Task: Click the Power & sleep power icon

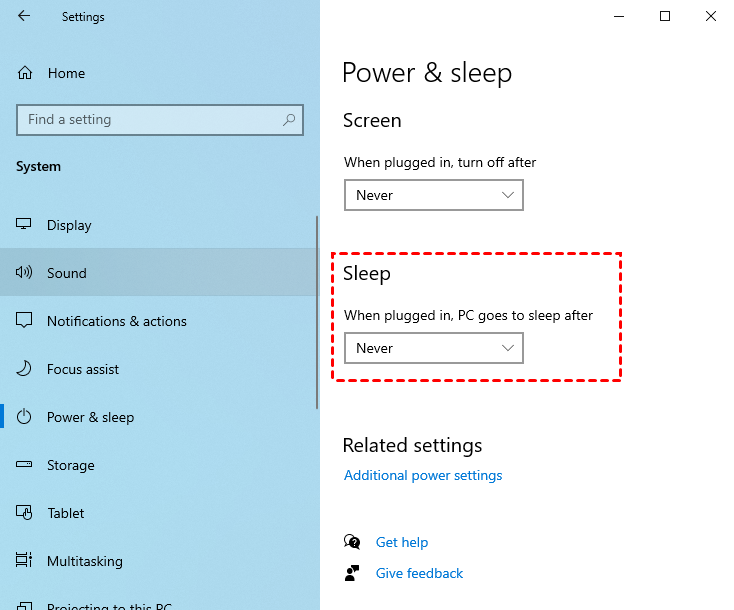Action: (24, 417)
